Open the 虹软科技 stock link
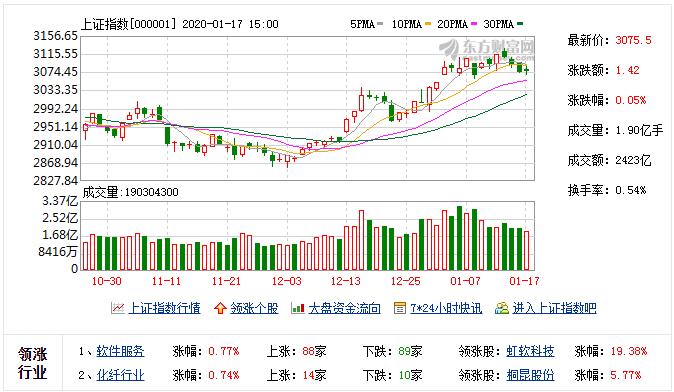Image resolution: width=674 pixels, height=392 pixels. [x=530, y=351]
